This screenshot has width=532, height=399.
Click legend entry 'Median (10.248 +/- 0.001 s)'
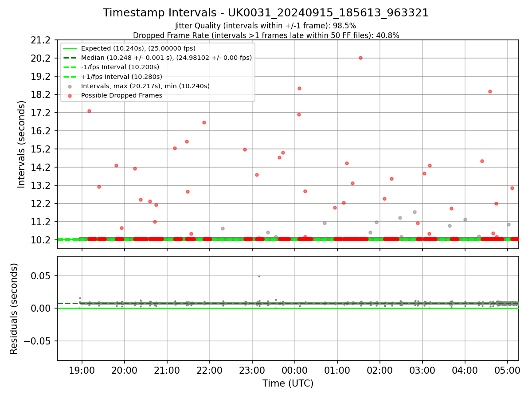point(166,58)
